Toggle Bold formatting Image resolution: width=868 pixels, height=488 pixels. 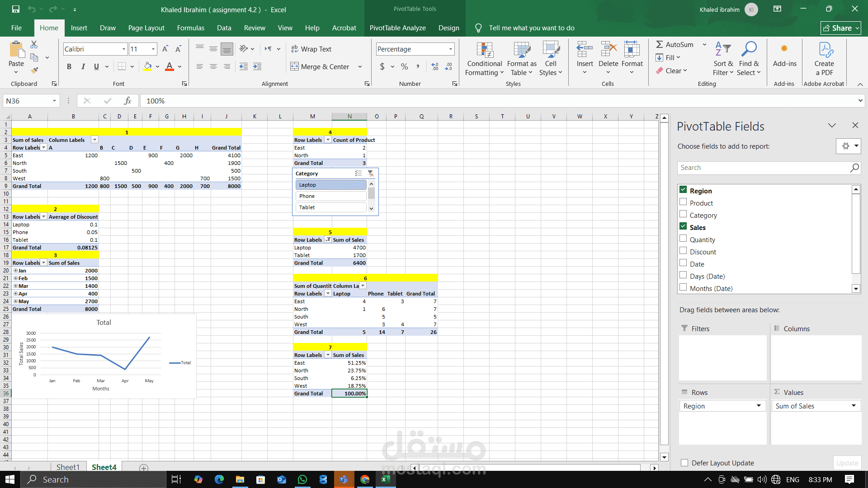69,67
